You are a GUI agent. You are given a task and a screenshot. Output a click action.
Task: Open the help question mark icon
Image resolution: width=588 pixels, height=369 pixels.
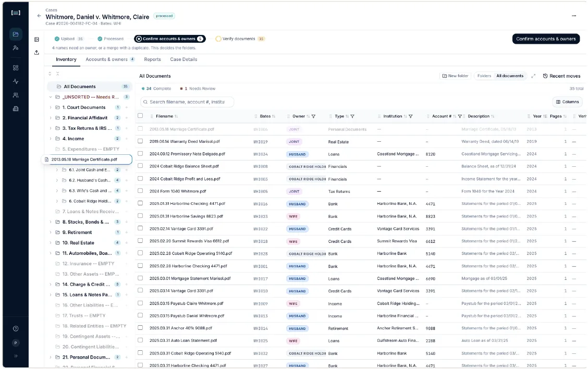(x=16, y=329)
